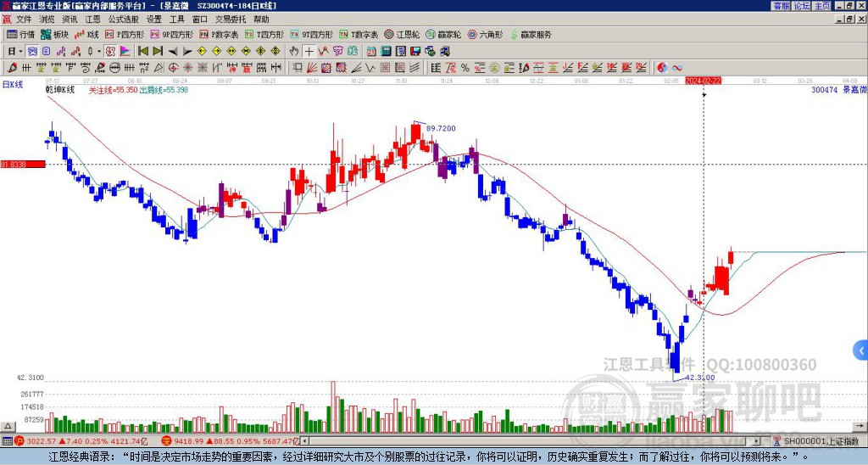868x465 pixels.
Task: Select the 2024-02-22 date marker
Action: 704,81
